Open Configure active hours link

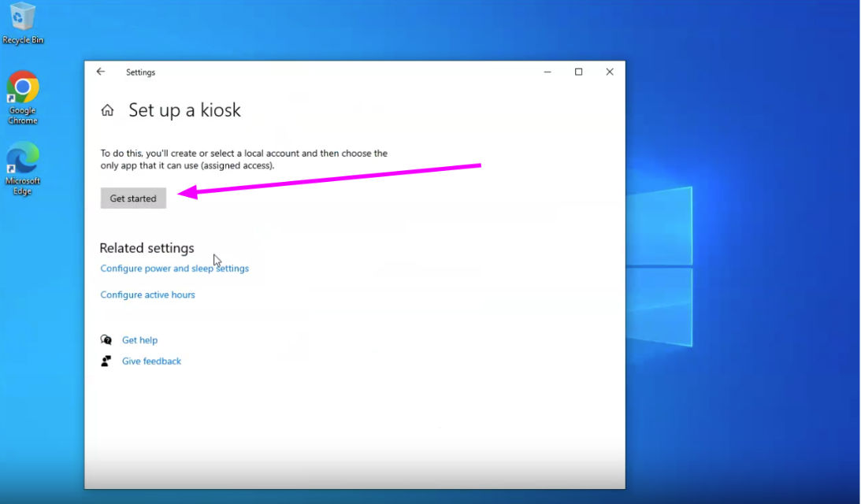click(148, 295)
